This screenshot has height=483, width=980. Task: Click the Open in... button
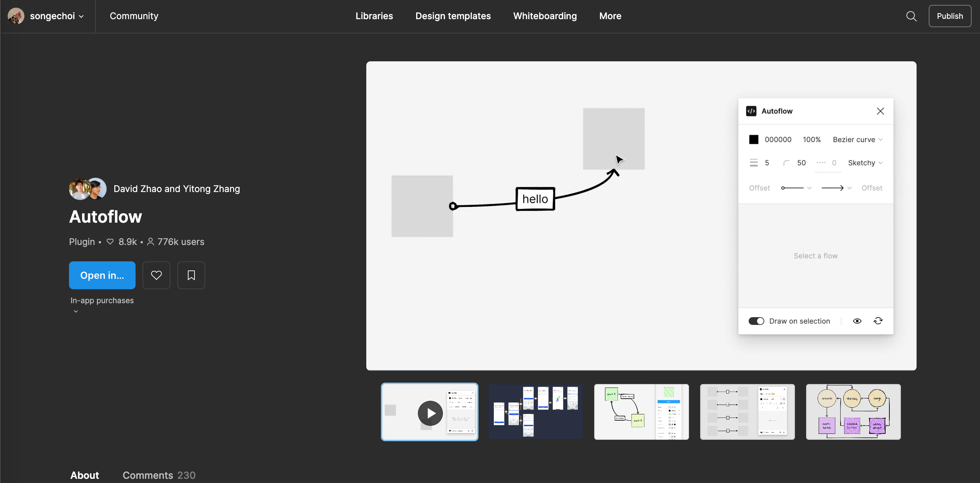pos(102,275)
